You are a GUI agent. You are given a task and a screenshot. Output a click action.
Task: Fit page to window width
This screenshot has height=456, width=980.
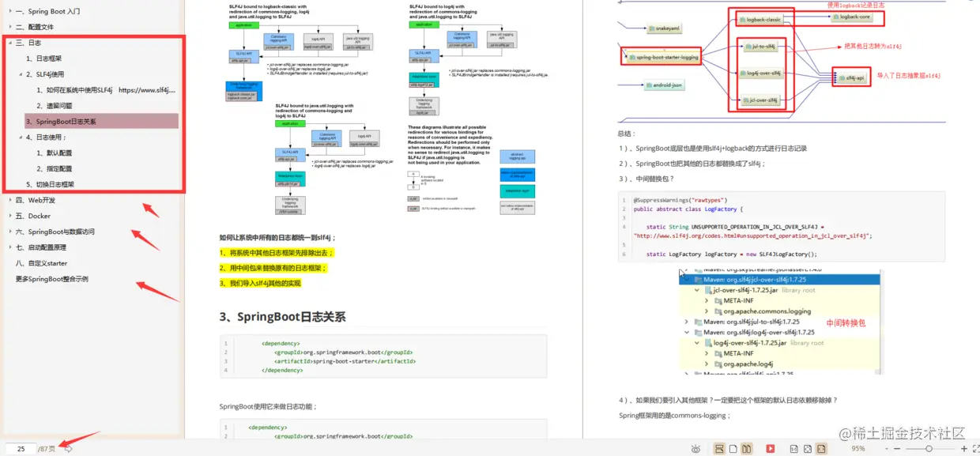click(821, 449)
